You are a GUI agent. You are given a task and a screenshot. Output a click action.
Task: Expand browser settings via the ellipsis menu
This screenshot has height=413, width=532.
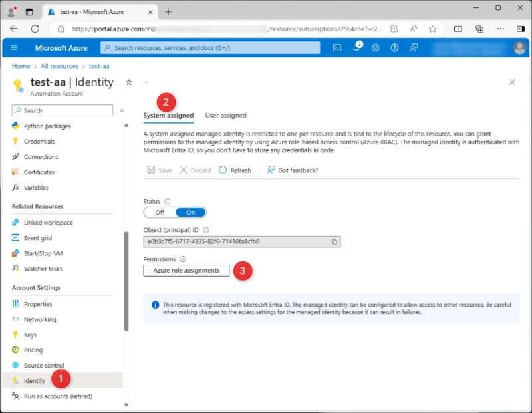(x=501, y=29)
